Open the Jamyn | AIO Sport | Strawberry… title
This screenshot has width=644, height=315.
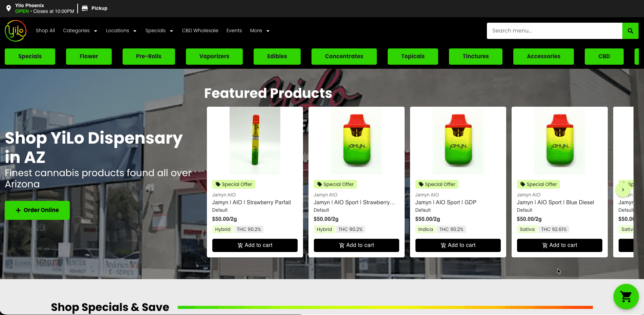point(355,203)
